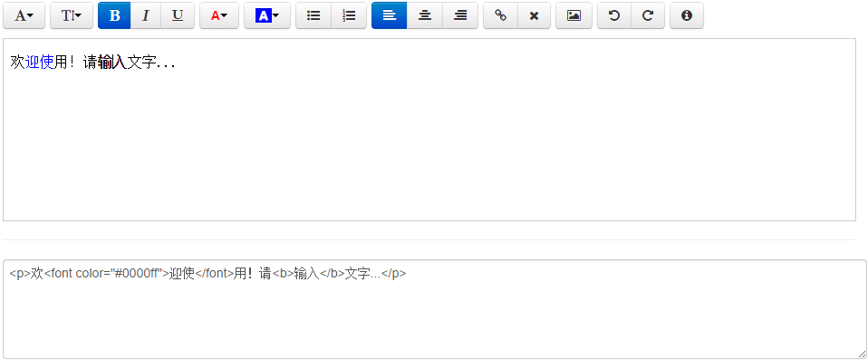Open the blue background color picker
The width and height of the screenshot is (868, 360).
click(266, 15)
